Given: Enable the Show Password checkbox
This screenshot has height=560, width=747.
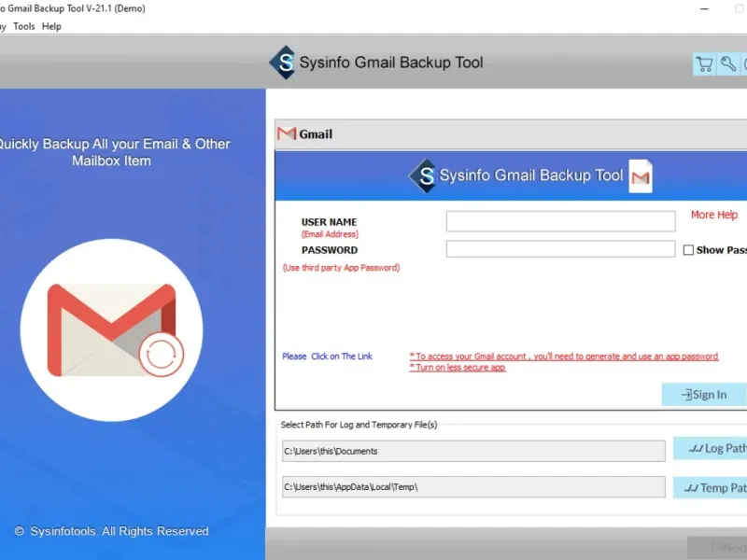Looking at the screenshot, I should [x=688, y=250].
